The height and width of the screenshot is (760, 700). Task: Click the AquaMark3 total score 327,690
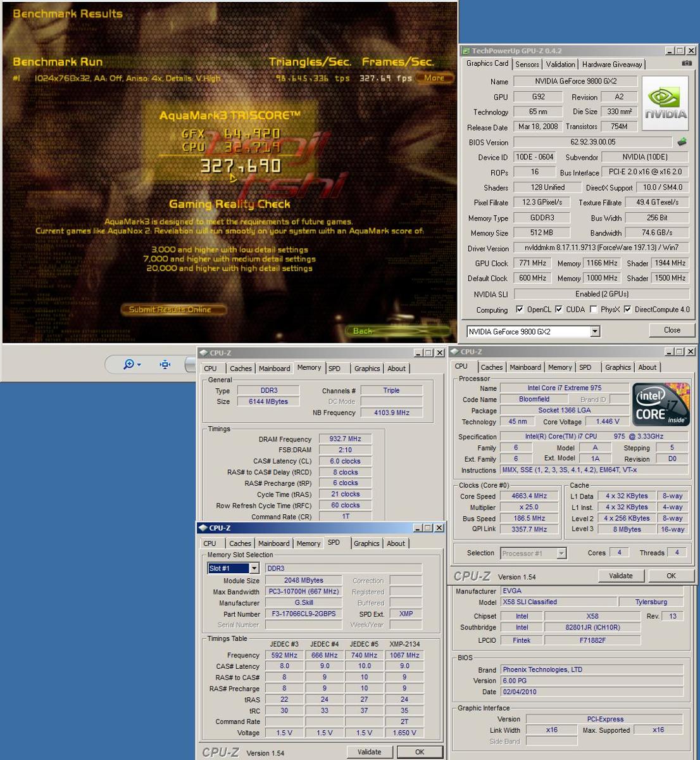click(241, 167)
